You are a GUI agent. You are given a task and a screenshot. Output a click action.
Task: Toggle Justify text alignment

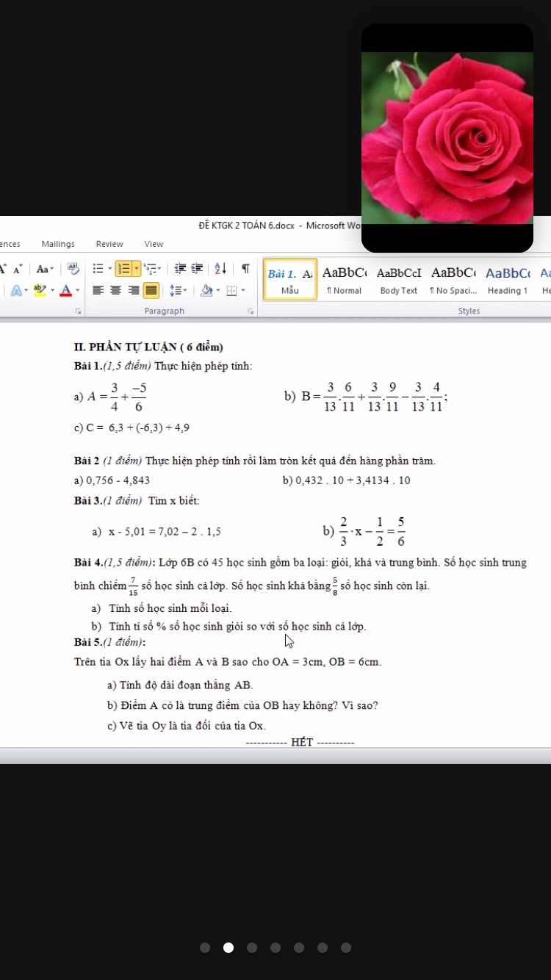151,290
